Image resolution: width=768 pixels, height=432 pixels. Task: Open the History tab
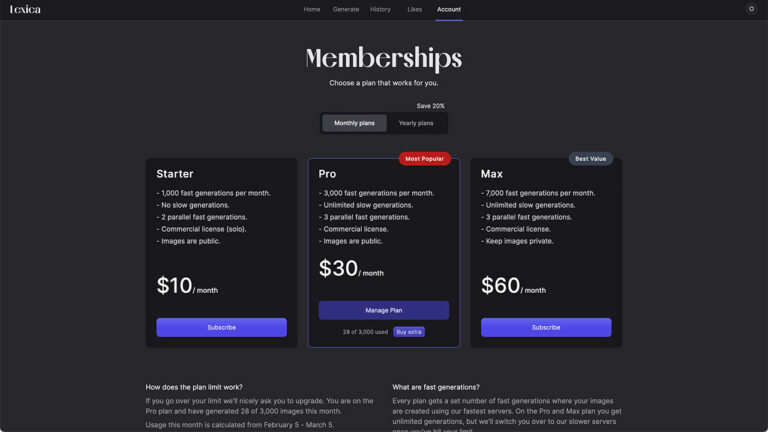pyautogui.click(x=380, y=9)
